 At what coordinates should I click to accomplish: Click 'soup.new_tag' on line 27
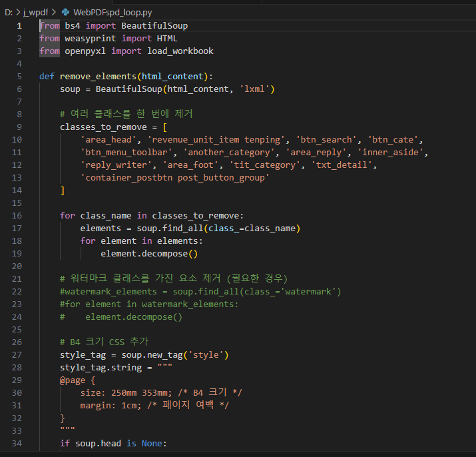[x=152, y=355]
